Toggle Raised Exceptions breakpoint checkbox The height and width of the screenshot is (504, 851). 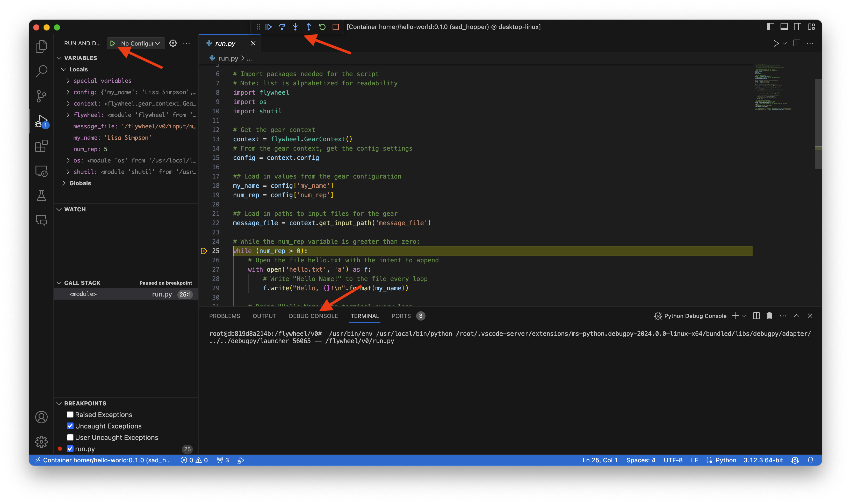point(70,414)
